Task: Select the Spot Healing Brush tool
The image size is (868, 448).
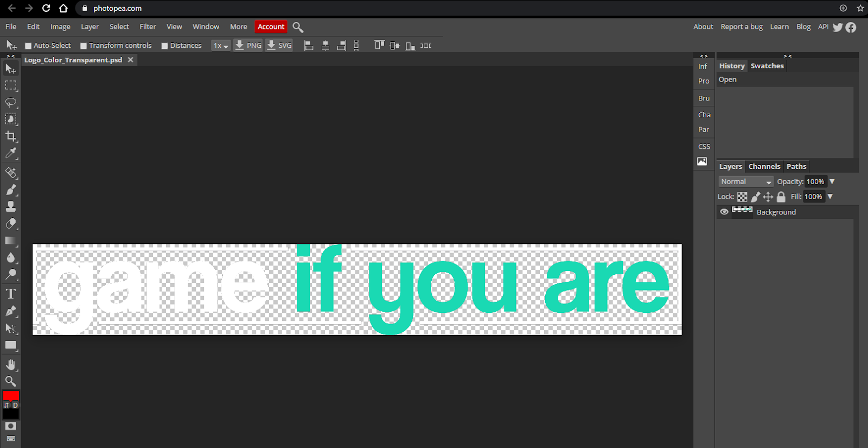Action: tap(11, 173)
